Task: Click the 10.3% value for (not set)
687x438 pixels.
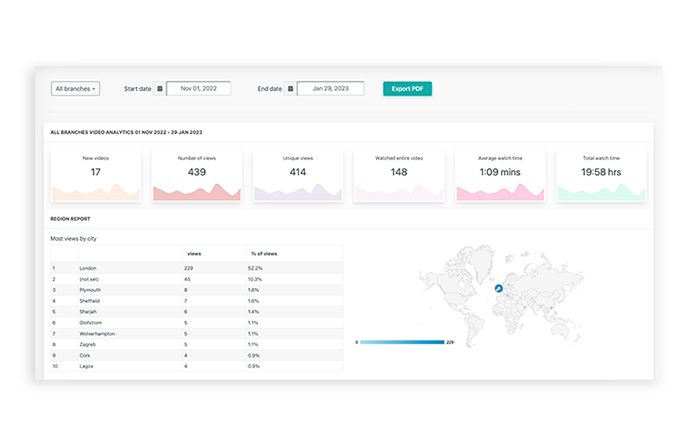Action: tap(255, 279)
